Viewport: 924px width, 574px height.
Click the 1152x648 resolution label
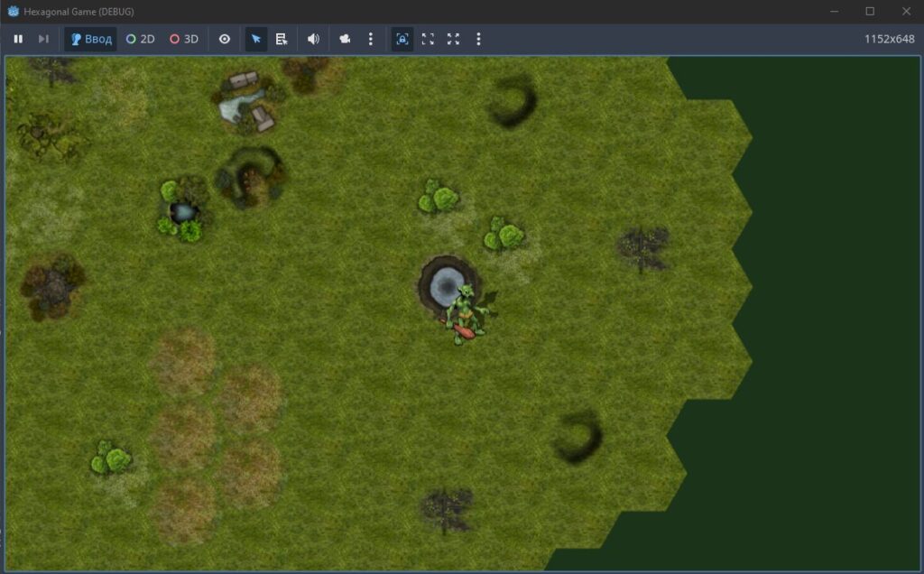click(889, 39)
